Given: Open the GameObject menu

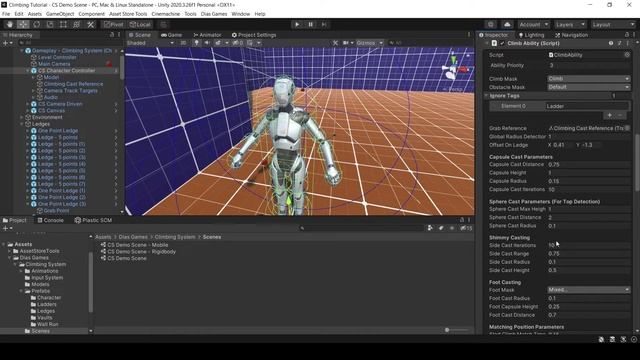Looking at the screenshot, I should 60,14.
